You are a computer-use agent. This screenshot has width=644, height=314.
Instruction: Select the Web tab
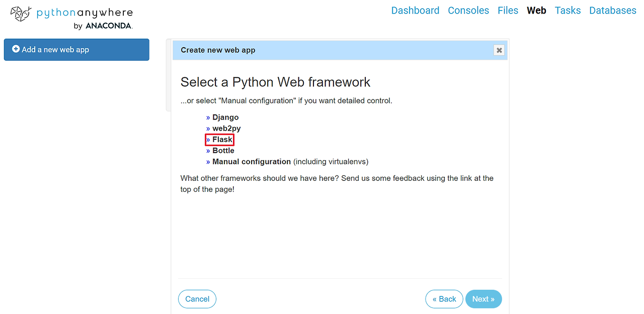pos(536,11)
